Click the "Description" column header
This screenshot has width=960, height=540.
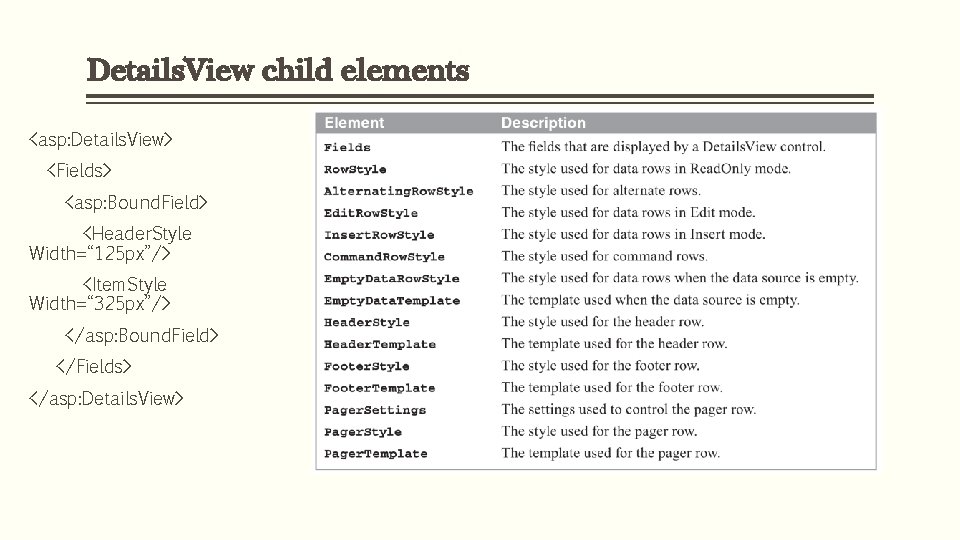click(x=543, y=123)
